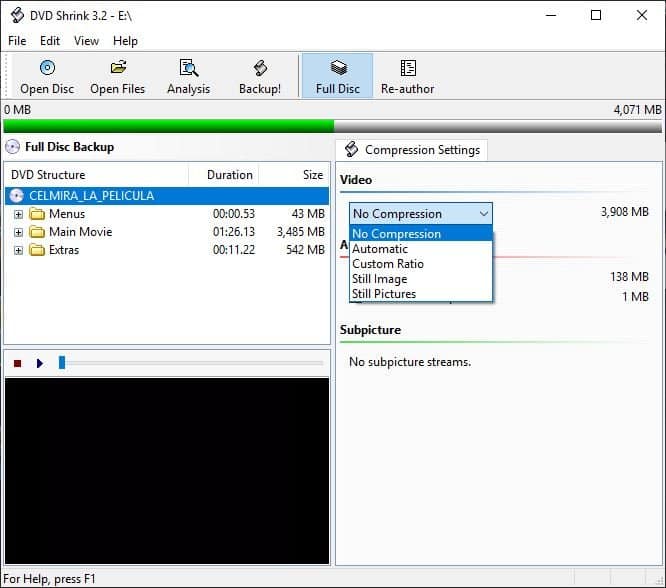Click the Open Files folder icon
The image size is (666, 588).
(x=118, y=67)
